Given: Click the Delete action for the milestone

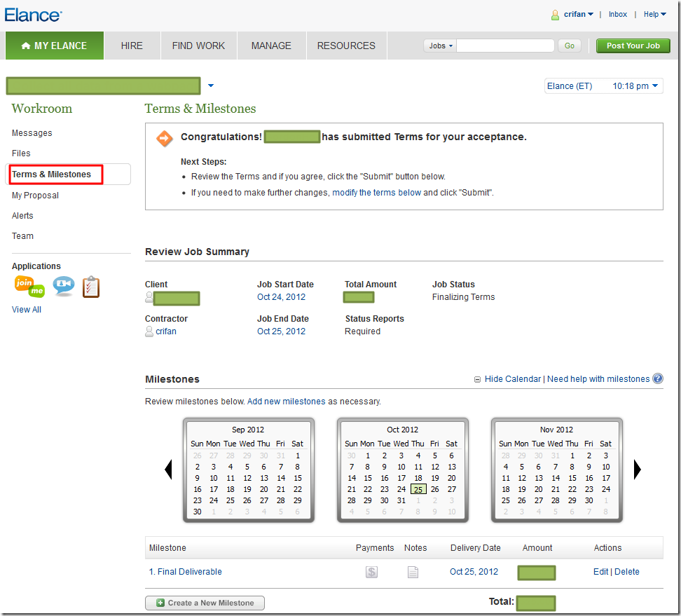Looking at the screenshot, I should pos(627,572).
